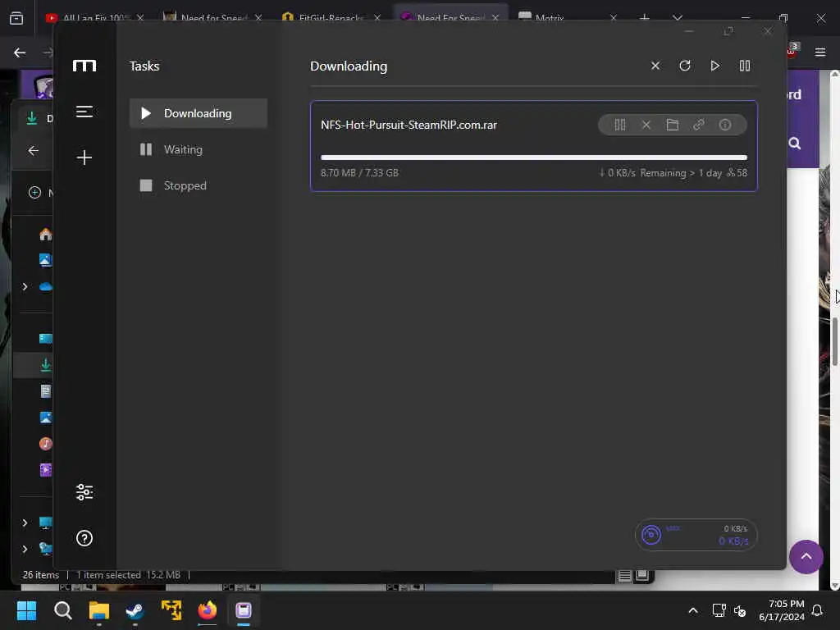The image size is (840, 630).
Task: Click the download progress bar
Action: click(x=533, y=157)
